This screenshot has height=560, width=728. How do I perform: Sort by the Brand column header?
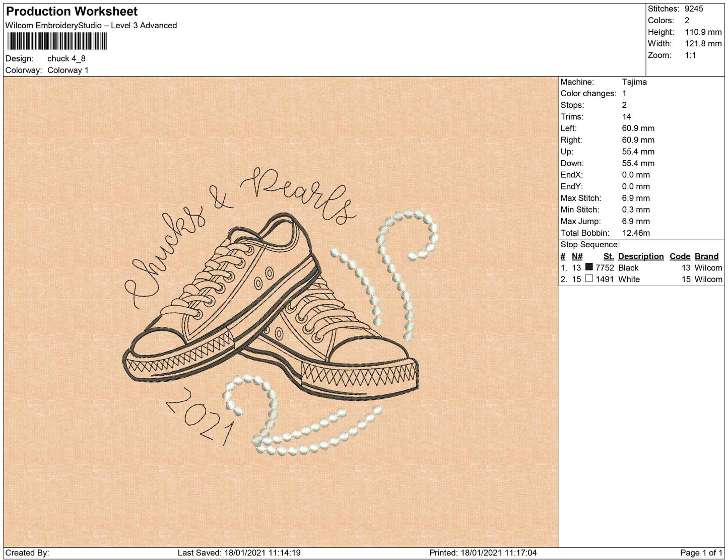pyautogui.click(x=706, y=256)
